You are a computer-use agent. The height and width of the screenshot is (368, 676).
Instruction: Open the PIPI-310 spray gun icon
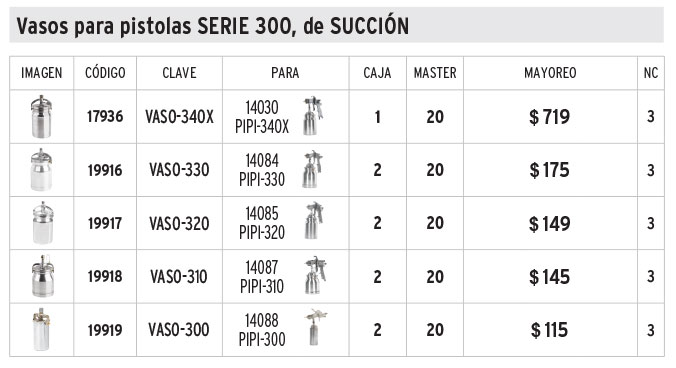coord(316,275)
